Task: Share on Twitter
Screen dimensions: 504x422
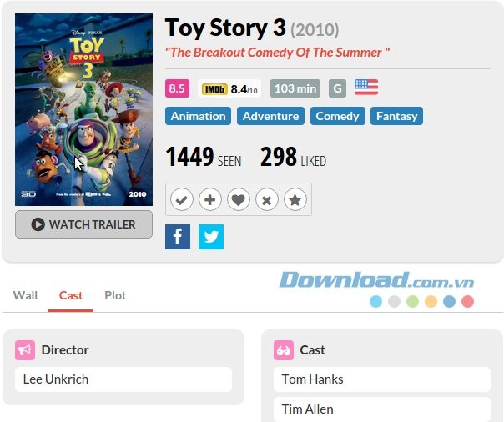Action: pos(211,237)
